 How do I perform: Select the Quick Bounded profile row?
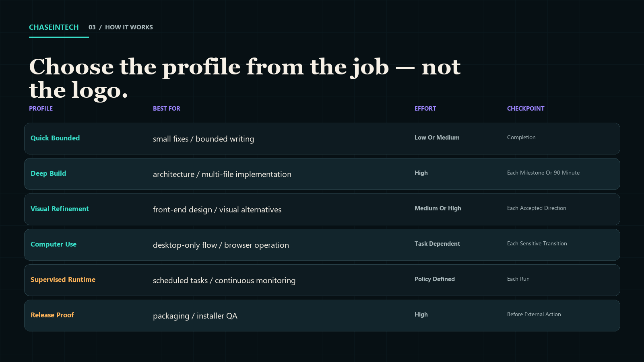[x=322, y=138]
